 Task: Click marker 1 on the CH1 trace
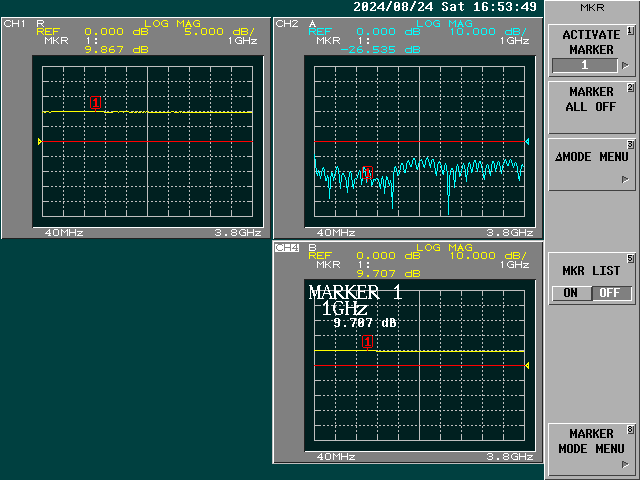(95, 102)
